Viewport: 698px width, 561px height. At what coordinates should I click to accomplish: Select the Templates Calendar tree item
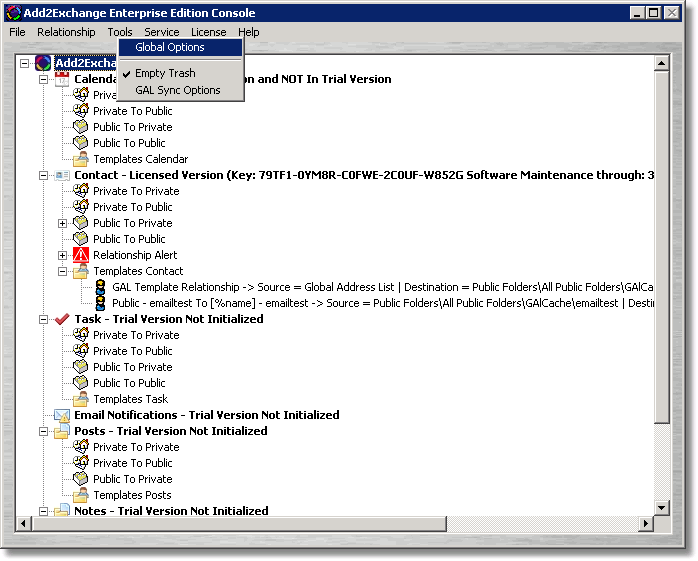coord(141,159)
